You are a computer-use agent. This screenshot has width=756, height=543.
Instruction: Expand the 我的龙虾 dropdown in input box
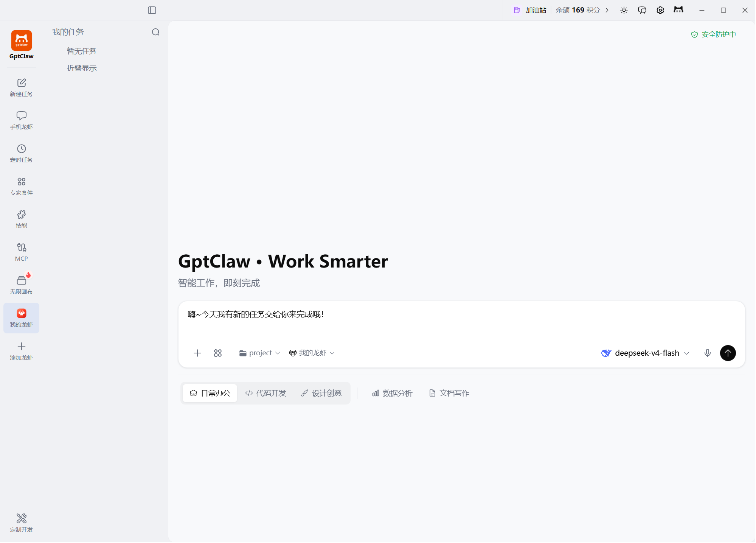coord(312,353)
